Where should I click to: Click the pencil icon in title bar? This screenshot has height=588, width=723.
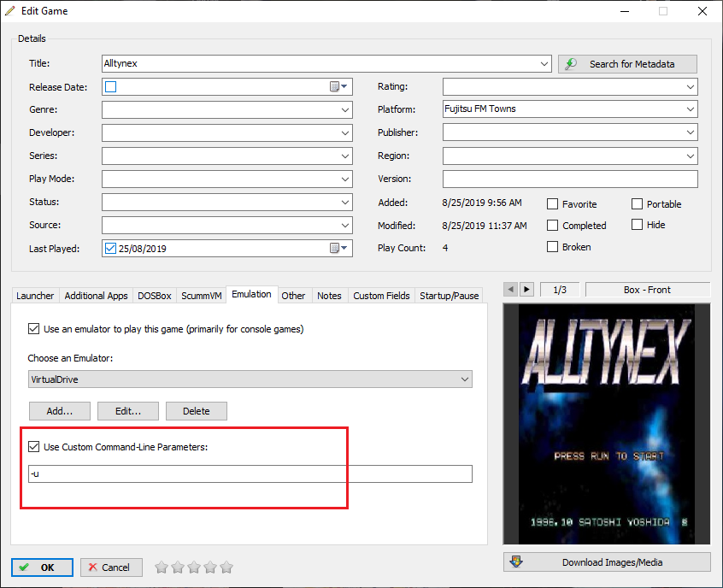(x=10, y=10)
